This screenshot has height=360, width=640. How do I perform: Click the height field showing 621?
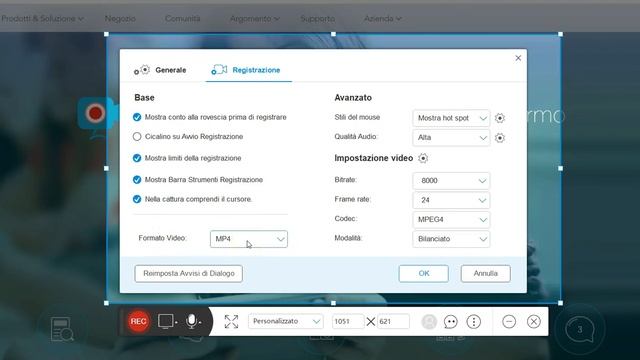tap(393, 321)
